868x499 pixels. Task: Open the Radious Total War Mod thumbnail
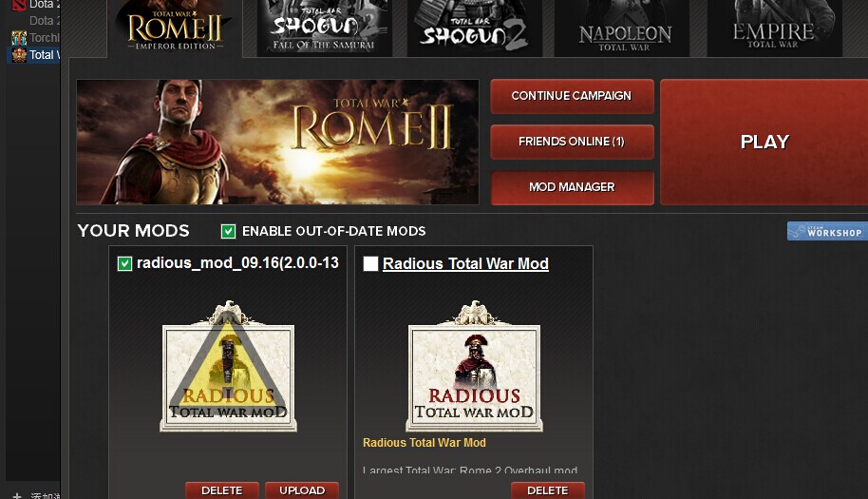tap(474, 367)
